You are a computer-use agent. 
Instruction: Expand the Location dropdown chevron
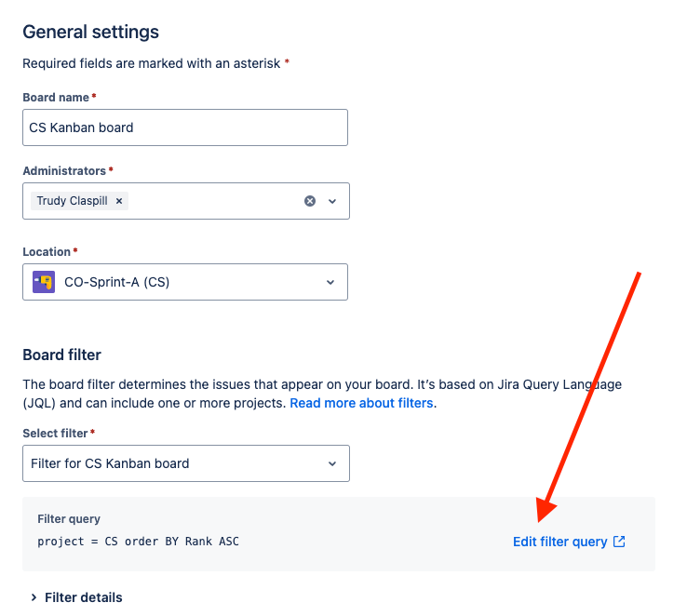[x=330, y=282]
